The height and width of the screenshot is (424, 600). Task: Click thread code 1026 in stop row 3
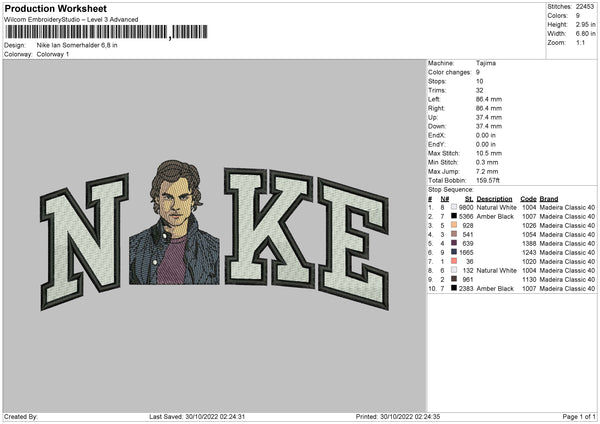pos(529,225)
